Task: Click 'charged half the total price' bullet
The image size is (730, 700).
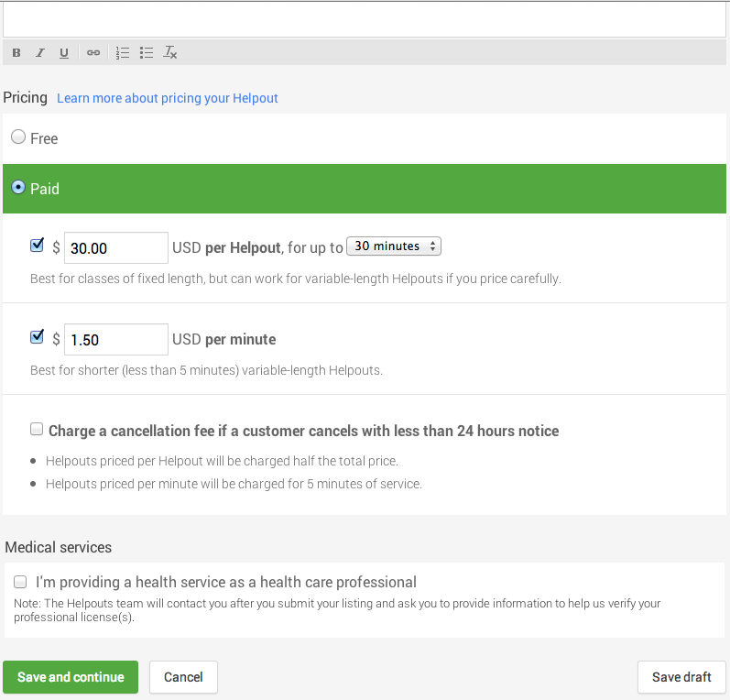Action: [x=222, y=461]
